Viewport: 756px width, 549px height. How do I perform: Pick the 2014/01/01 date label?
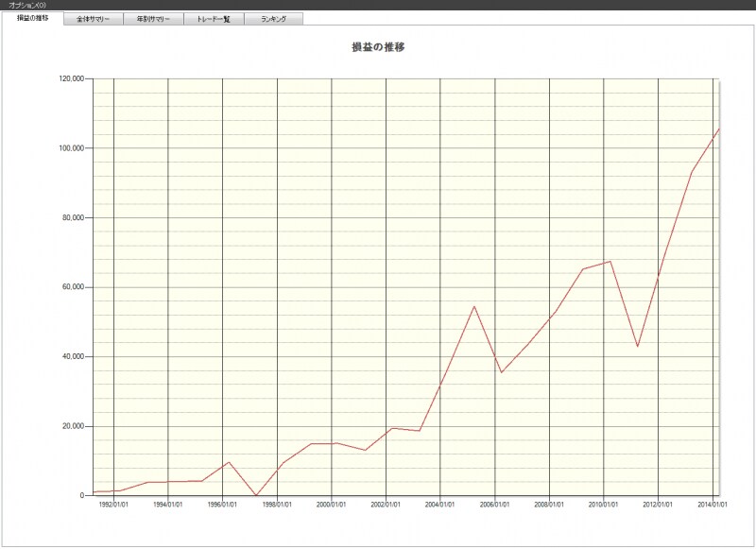tap(711, 505)
